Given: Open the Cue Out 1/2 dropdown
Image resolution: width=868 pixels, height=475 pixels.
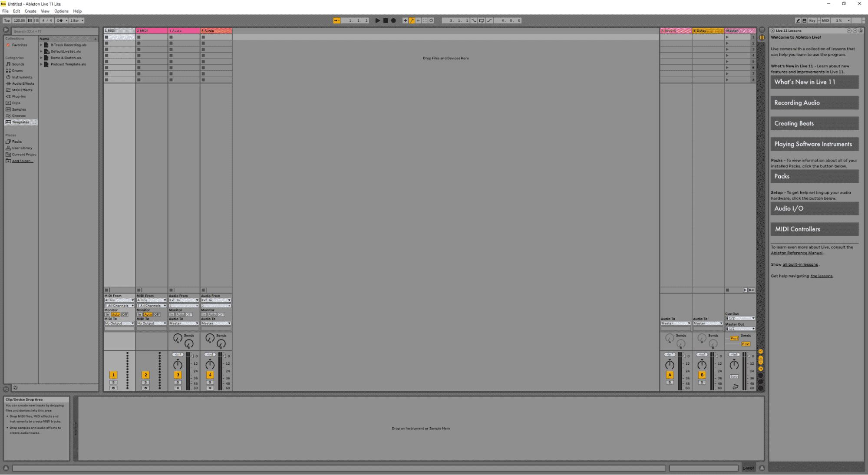Looking at the screenshot, I should 740,318.
